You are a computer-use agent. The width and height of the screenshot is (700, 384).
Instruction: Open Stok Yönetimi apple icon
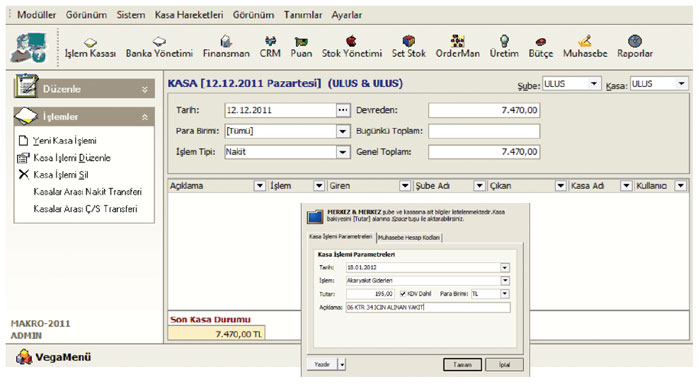click(x=352, y=42)
